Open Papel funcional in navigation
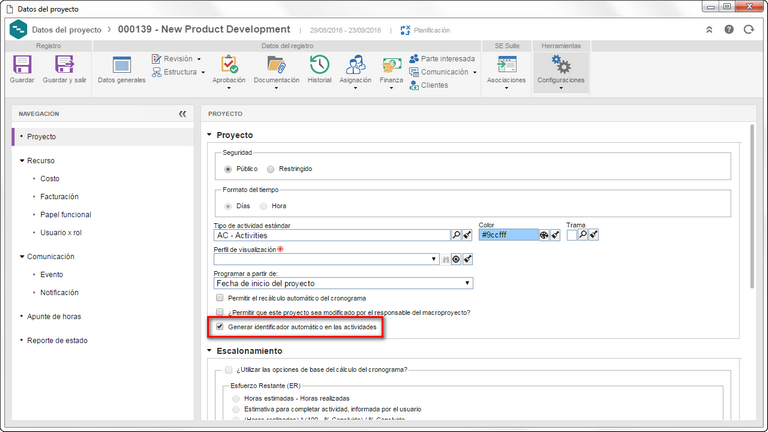The image size is (768, 432). click(x=66, y=215)
